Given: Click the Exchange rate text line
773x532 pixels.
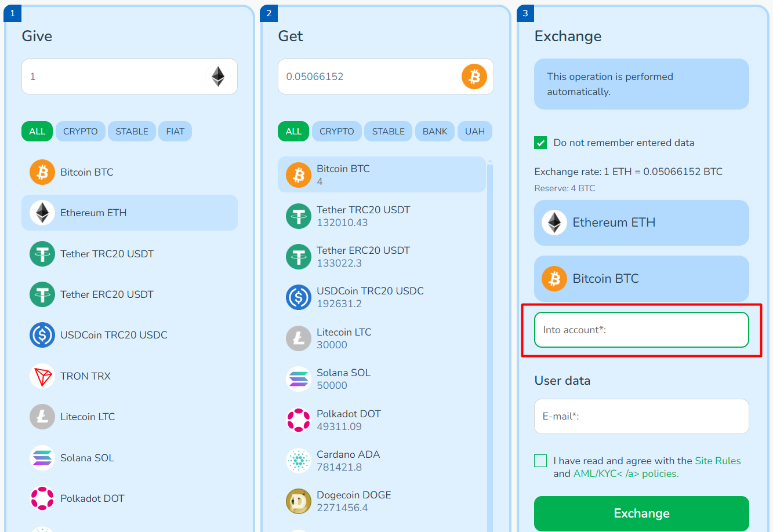Looking at the screenshot, I should click(x=629, y=172).
